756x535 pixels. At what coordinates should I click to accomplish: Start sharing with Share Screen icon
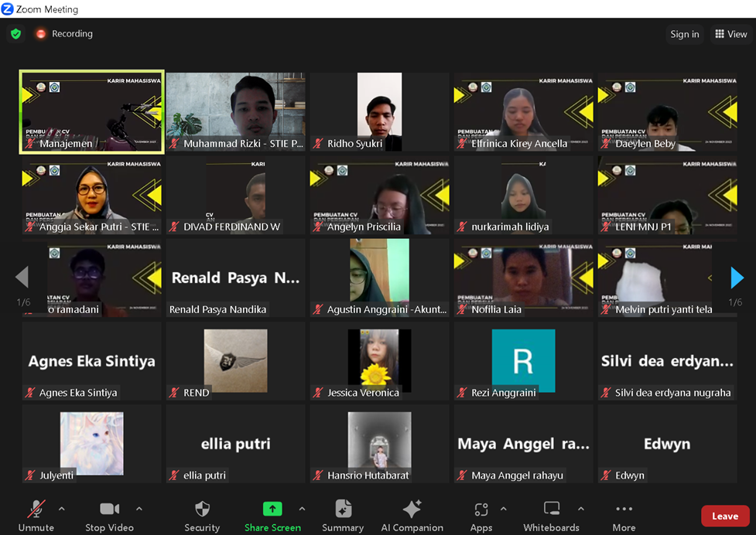tap(272, 509)
